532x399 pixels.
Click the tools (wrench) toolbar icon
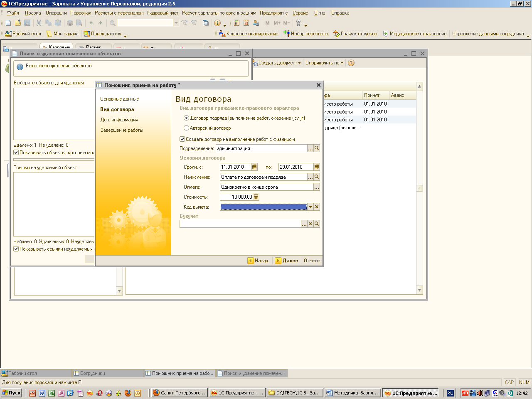click(298, 23)
